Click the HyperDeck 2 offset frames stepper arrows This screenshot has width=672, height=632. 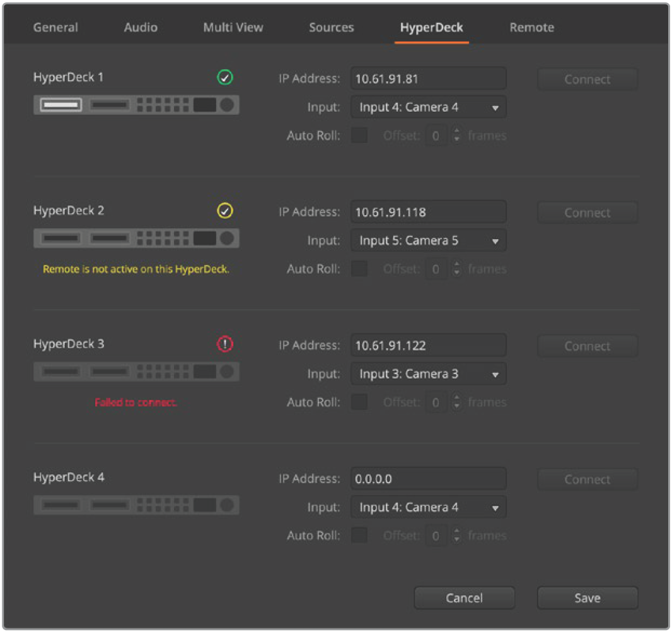click(x=456, y=269)
